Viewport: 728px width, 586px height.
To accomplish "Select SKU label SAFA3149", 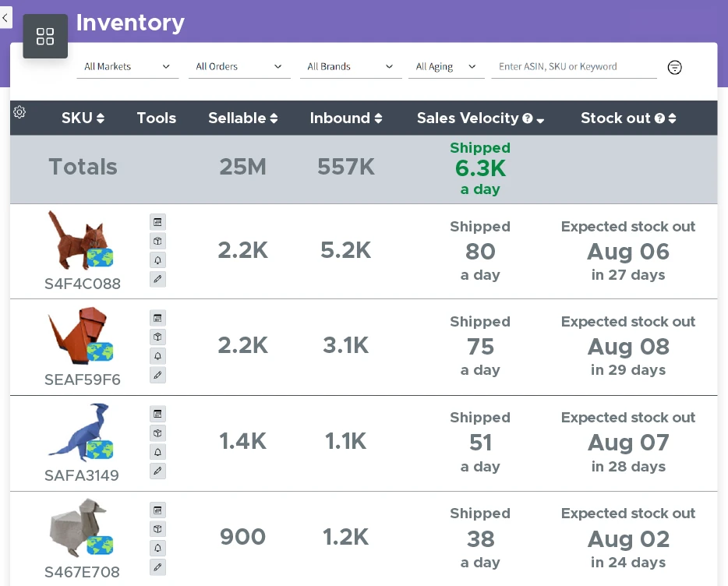I will click(x=81, y=475).
